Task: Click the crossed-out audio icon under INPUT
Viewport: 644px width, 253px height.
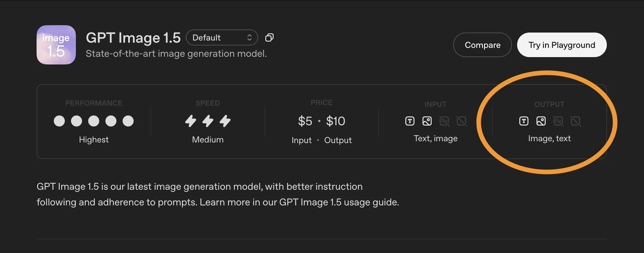Action: pos(444,121)
